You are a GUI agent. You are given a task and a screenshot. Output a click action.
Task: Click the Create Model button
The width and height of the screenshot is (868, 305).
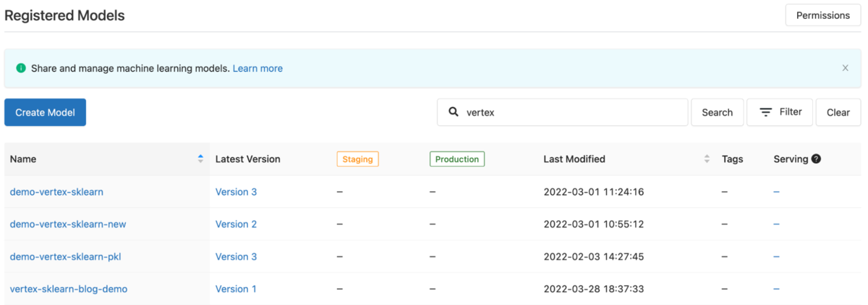(45, 112)
